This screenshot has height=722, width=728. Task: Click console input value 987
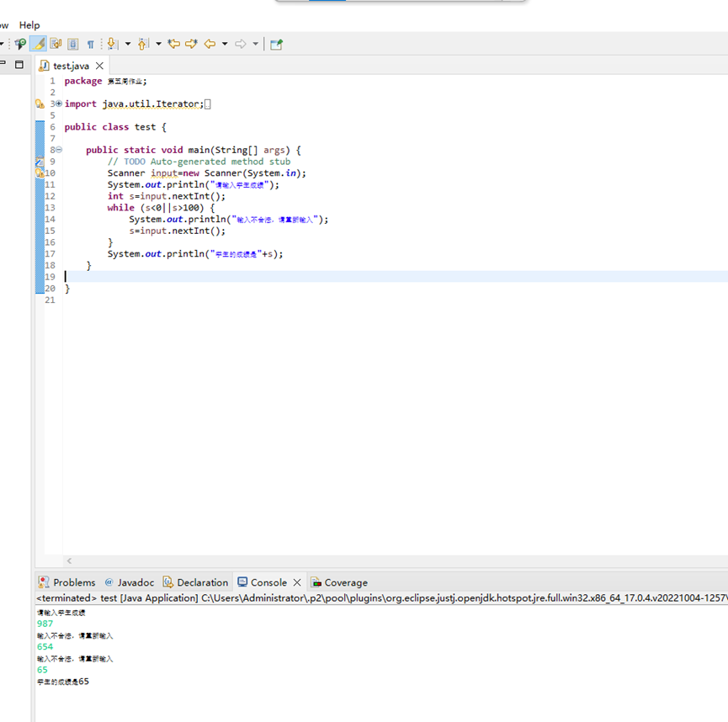45,624
